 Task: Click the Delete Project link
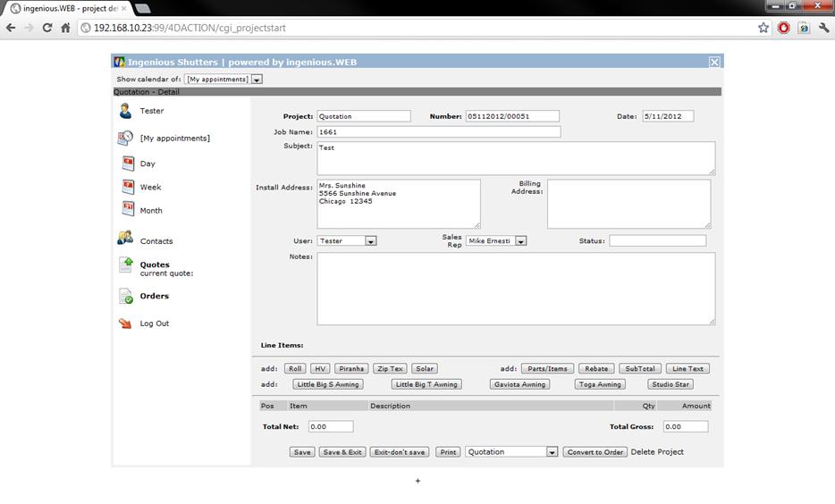pyautogui.click(x=657, y=452)
